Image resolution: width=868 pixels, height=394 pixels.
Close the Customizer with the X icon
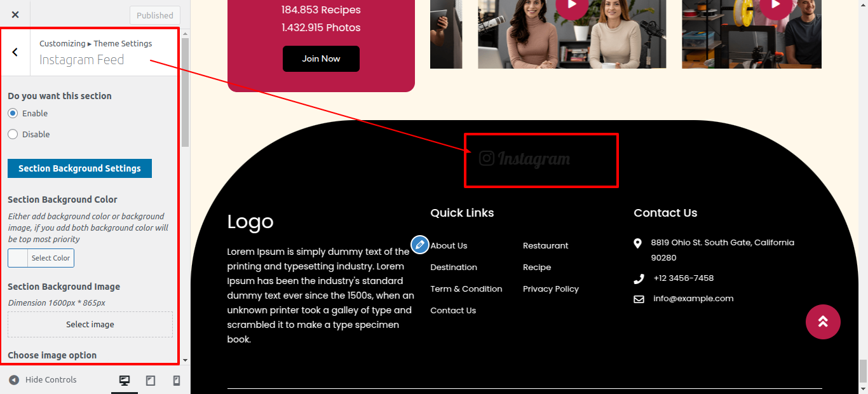click(x=15, y=15)
